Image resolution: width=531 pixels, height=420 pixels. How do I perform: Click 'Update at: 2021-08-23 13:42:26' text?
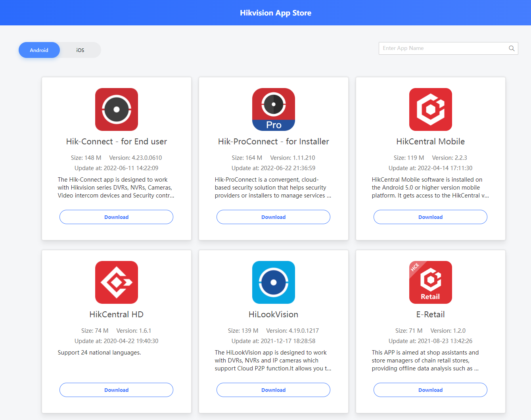tap(431, 341)
